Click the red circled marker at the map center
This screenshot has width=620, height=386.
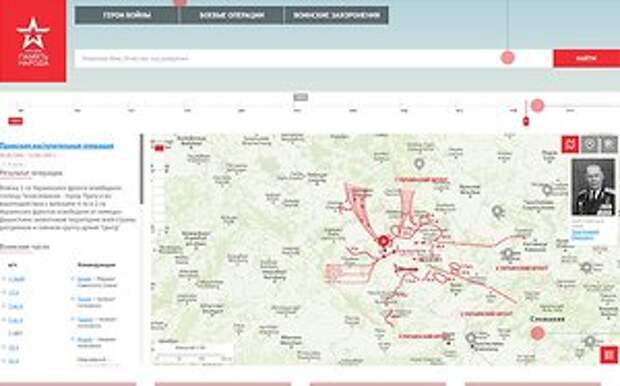tap(383, 240)
